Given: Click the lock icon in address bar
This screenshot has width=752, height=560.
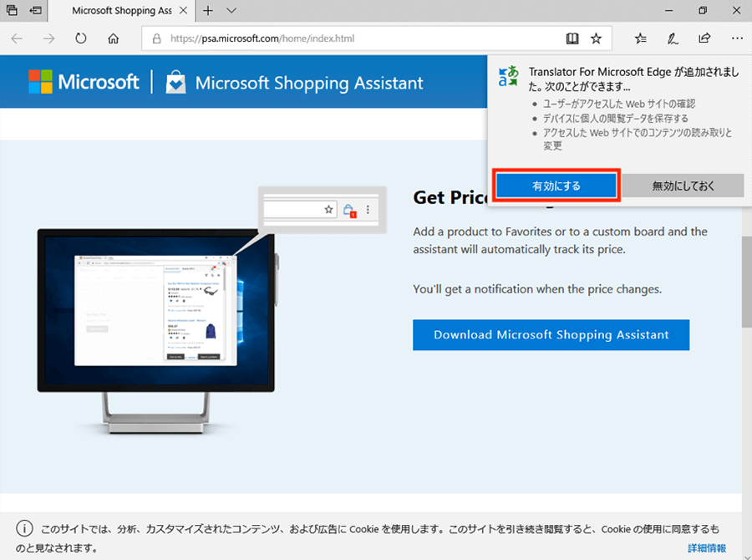Looking at the screenshot, I should pos(156,38).
